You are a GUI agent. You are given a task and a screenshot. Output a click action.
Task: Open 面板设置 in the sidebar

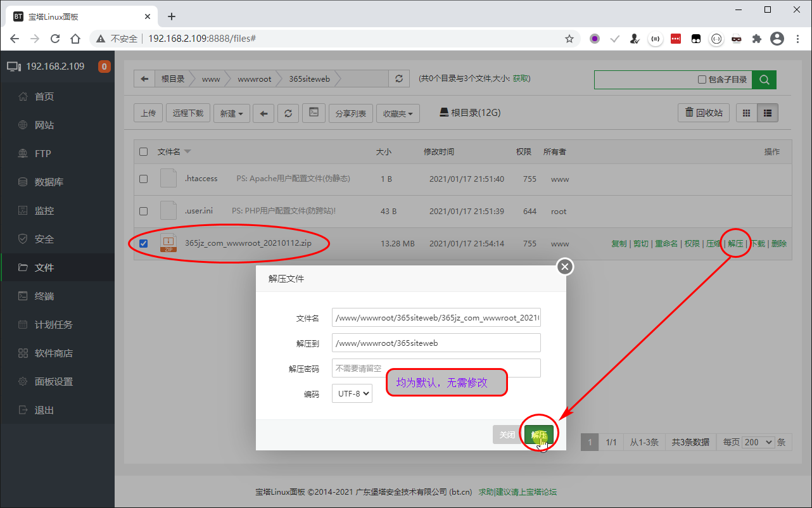point(54,382)
